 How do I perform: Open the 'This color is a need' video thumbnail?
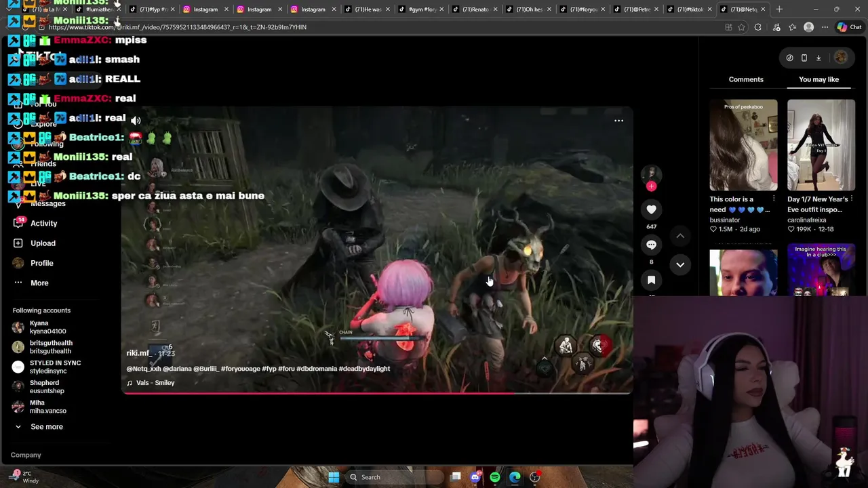tap(743, 145)
